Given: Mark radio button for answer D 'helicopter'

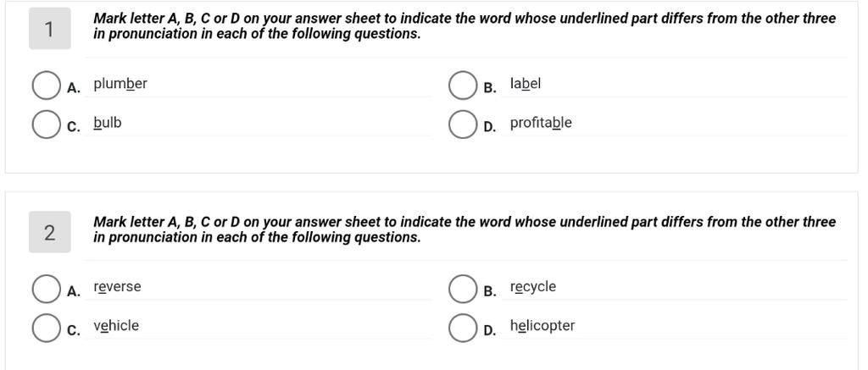Looking at the screenshot, I should coord(462,328).
